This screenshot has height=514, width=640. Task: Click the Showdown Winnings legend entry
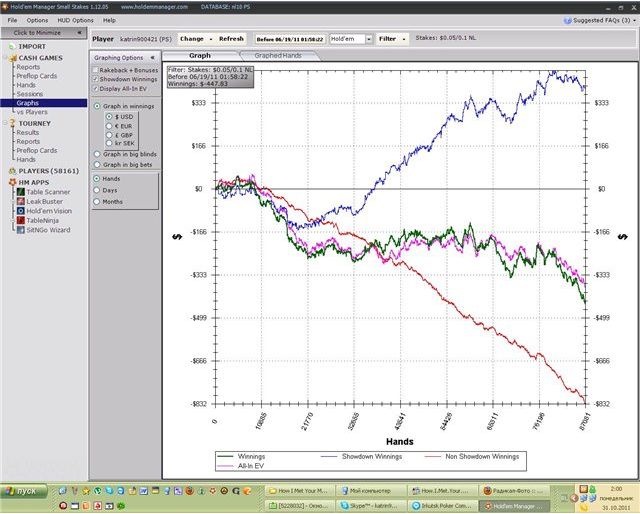coord(361,456)
